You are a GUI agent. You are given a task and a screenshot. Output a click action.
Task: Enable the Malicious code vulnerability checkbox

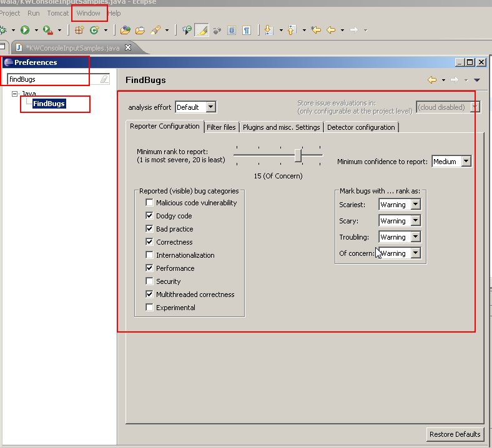(149, 203)
